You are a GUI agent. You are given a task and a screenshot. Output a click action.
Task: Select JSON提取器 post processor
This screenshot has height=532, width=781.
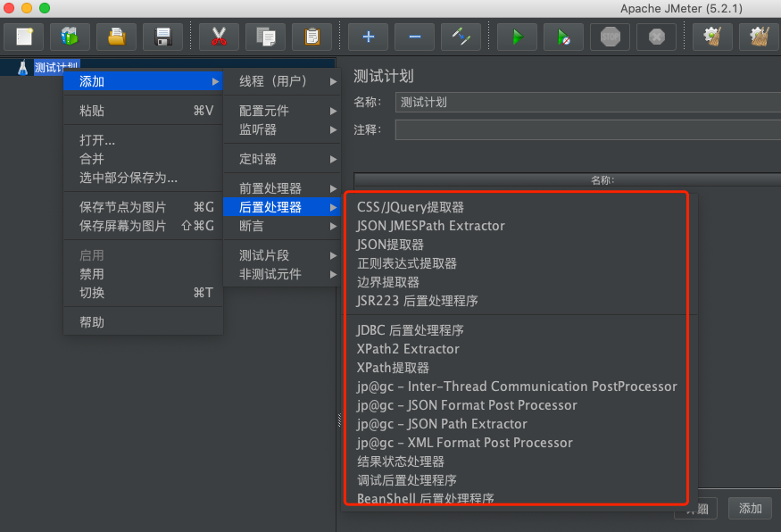click(521, 245)
